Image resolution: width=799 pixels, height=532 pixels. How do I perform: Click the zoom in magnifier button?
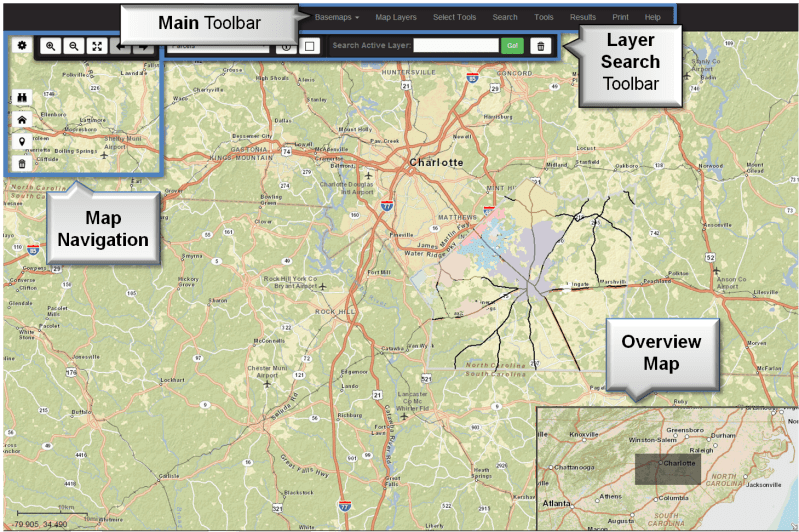pyautogui.click(x=50, y=46)
